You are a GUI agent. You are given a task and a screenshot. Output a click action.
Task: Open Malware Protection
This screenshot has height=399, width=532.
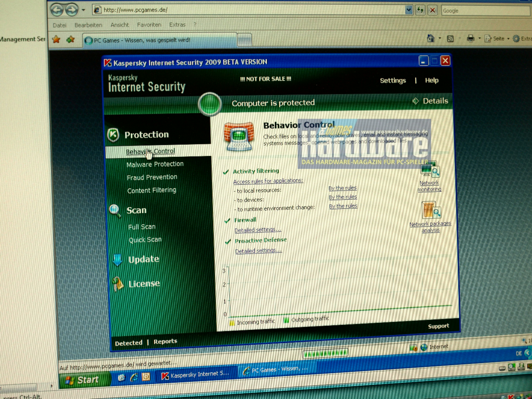[x=155, y=164]
